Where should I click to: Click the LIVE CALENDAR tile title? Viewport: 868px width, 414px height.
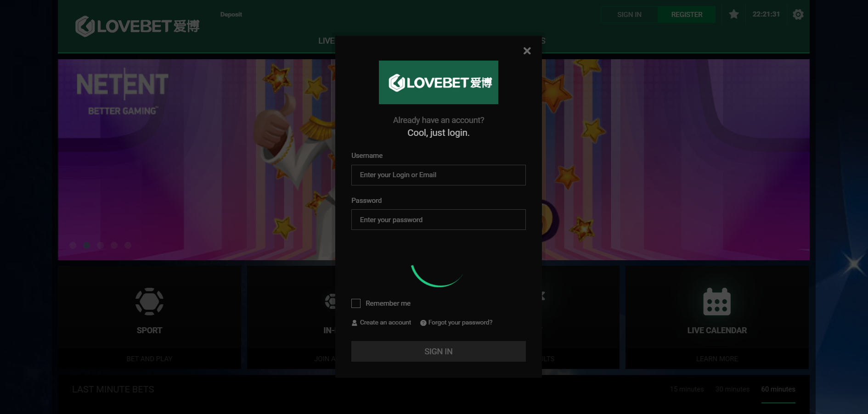(717, 330)
